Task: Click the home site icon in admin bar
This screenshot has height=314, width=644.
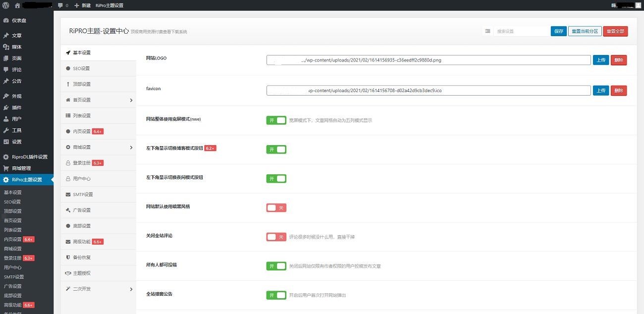Action: [x=17, y=5]
